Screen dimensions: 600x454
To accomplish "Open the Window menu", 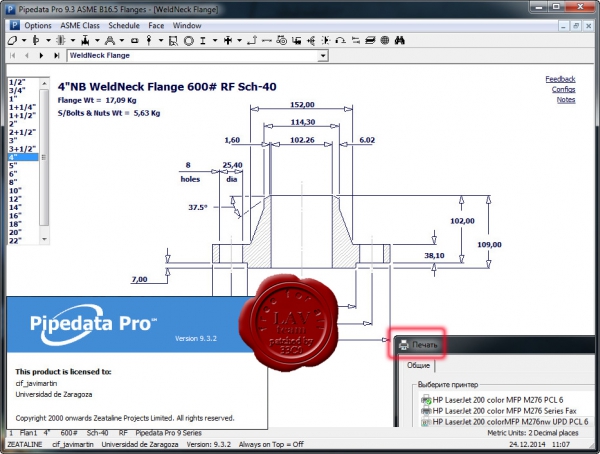I will click(187, 26).
